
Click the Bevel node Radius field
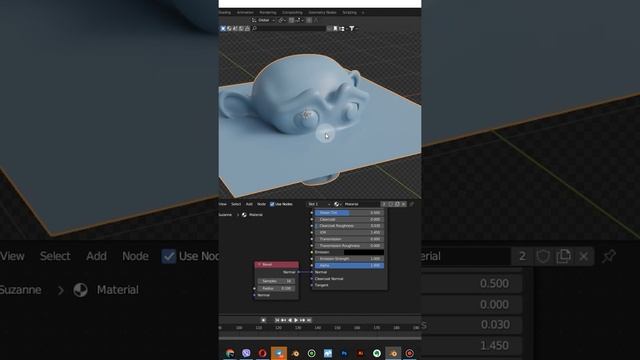pyautogui.click(x=276, y=288)
